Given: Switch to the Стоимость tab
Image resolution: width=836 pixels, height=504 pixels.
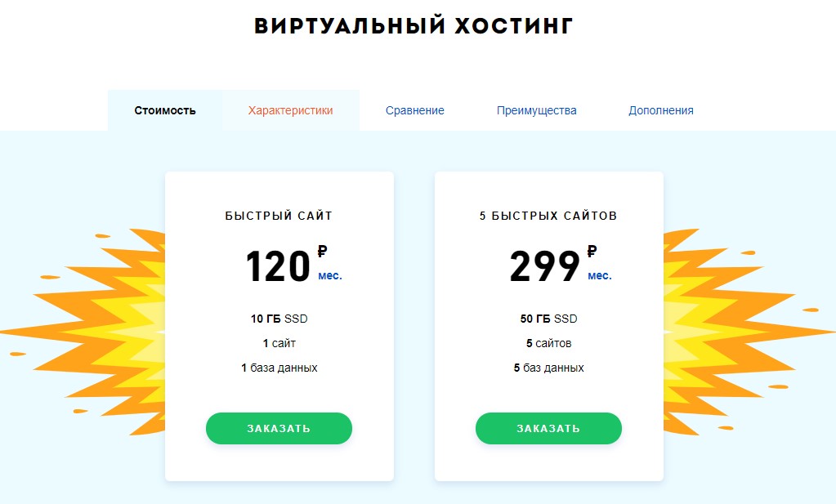Looking at the screenshot, I should [x=164, y=109].
